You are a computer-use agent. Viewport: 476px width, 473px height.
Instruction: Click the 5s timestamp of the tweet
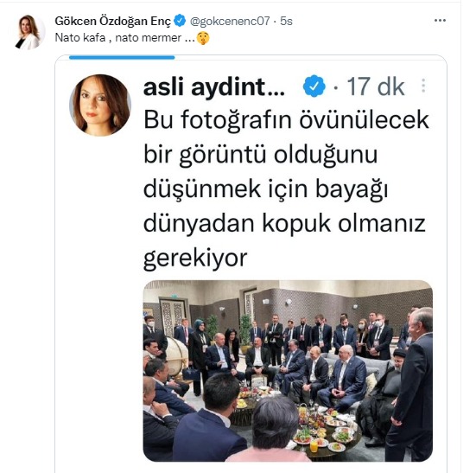point(286,21)
